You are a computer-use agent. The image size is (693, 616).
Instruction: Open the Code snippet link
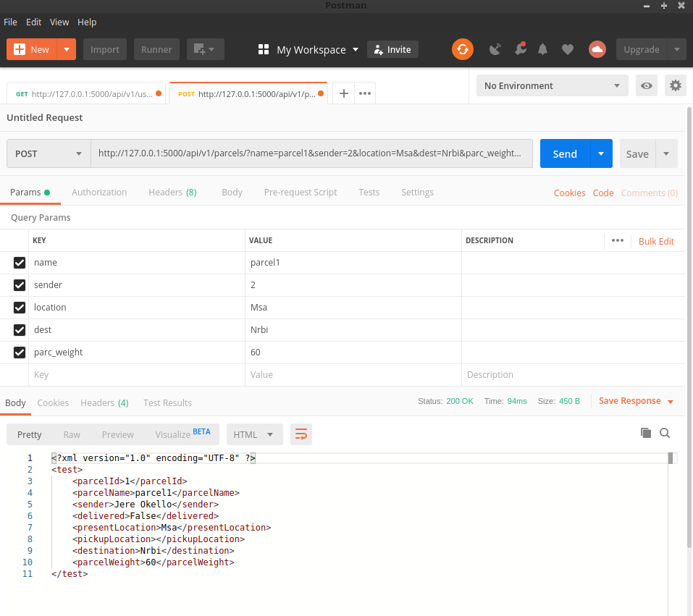click(602, 193)
